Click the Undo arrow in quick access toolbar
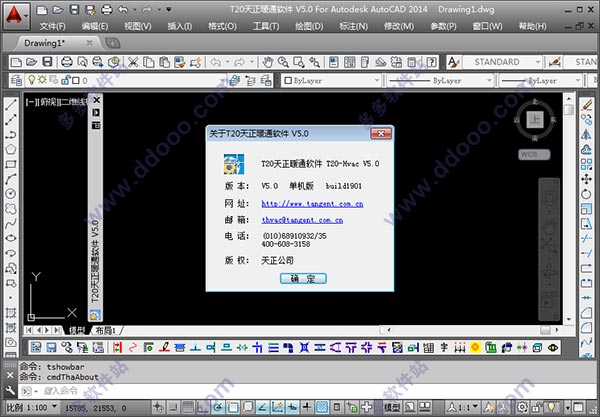600x417 pixels. pyautogui.click(x=122, y=8)
